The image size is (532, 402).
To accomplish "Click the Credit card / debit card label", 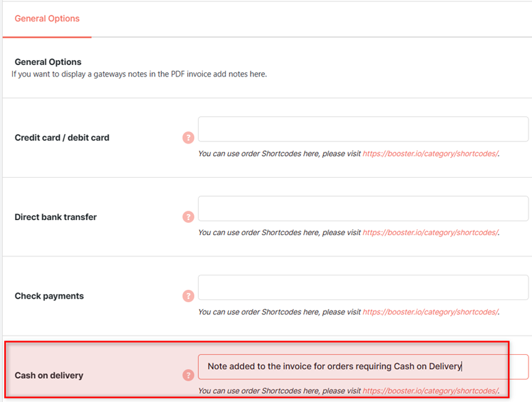I will pyautogui.click(x=61, y=137).
